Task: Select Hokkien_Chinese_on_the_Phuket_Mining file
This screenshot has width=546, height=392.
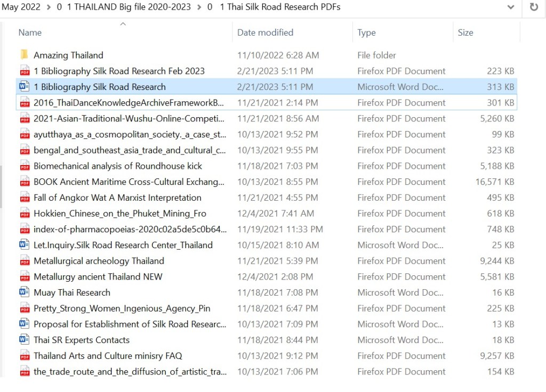Action: click(x=119, y=214)
